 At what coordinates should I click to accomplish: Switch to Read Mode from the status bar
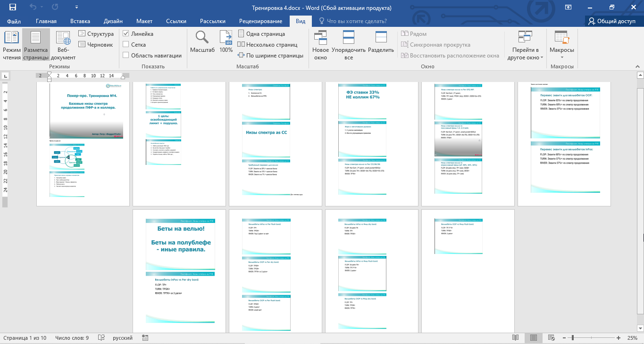[x=516, y=338]
